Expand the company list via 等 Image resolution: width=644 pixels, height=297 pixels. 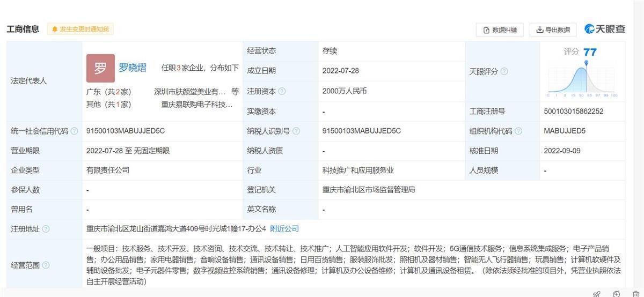pyautogui.click(x=235, y=92)
